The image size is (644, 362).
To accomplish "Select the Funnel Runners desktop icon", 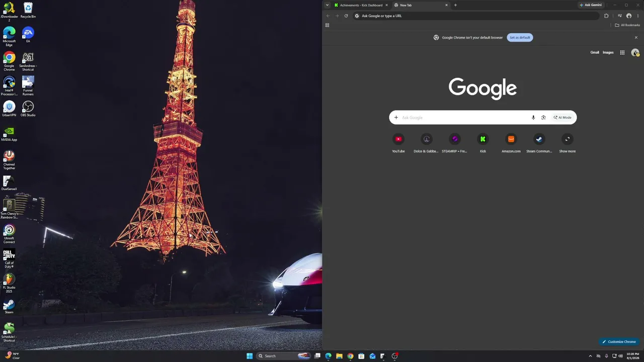I will (28, 85).
